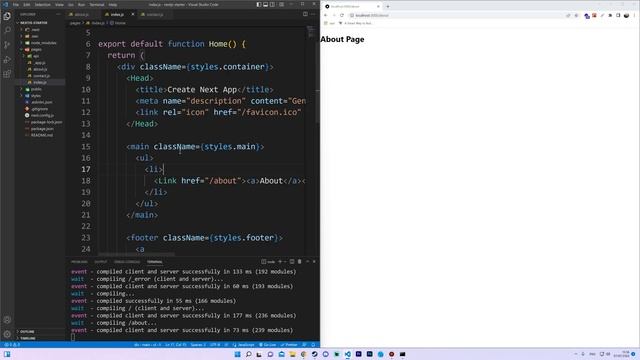Toggle panel layout icon in title bar
The height and width of the screenshot is (360, 640).
pyautogui.click(x=265, y=4)
